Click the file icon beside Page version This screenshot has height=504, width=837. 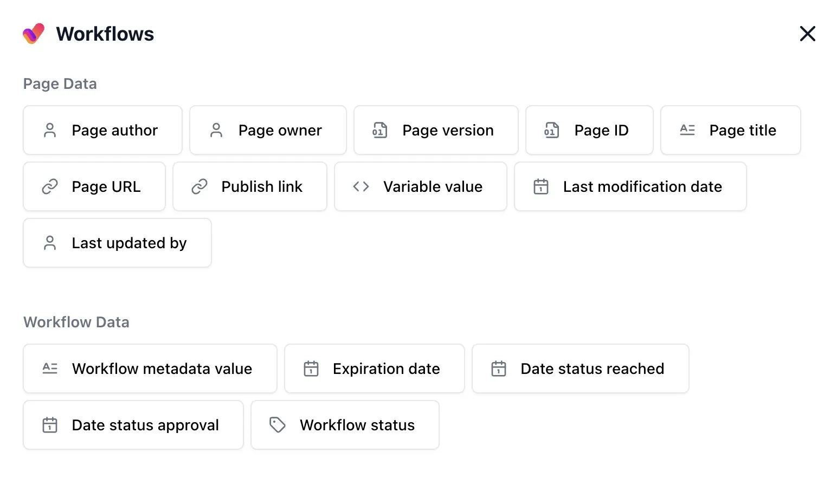coord(380,130)
